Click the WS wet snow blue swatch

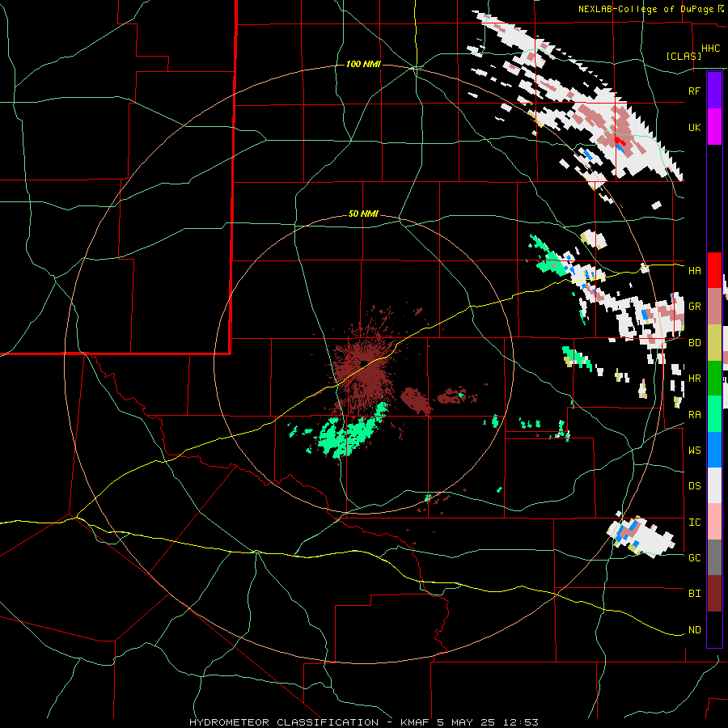[714, 450]
